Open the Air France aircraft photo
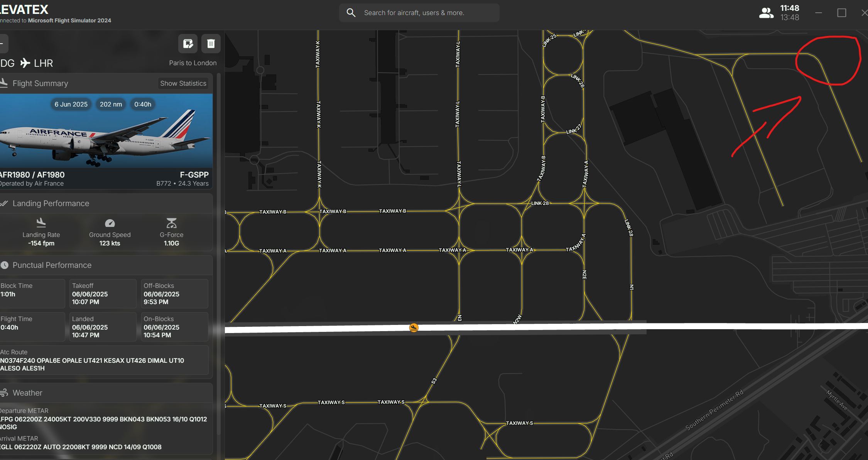Image resolution: width=868 pixels, height=460 pixels. [x=106, y=130]
